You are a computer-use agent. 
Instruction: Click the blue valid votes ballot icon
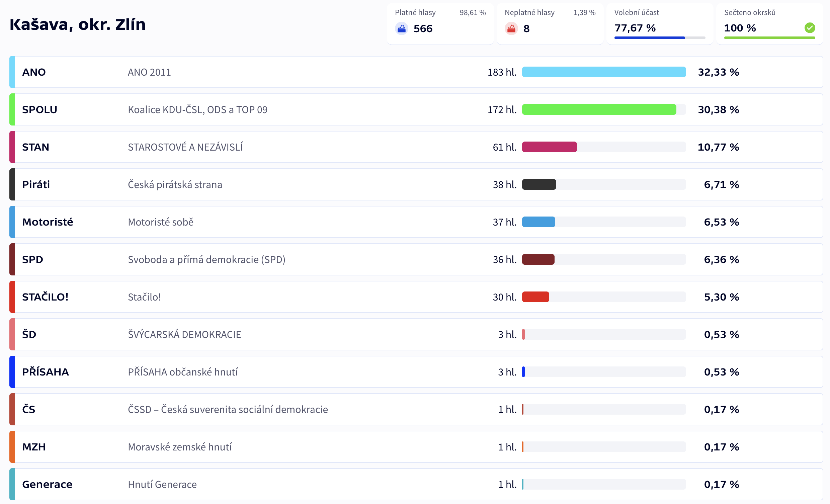401,29
